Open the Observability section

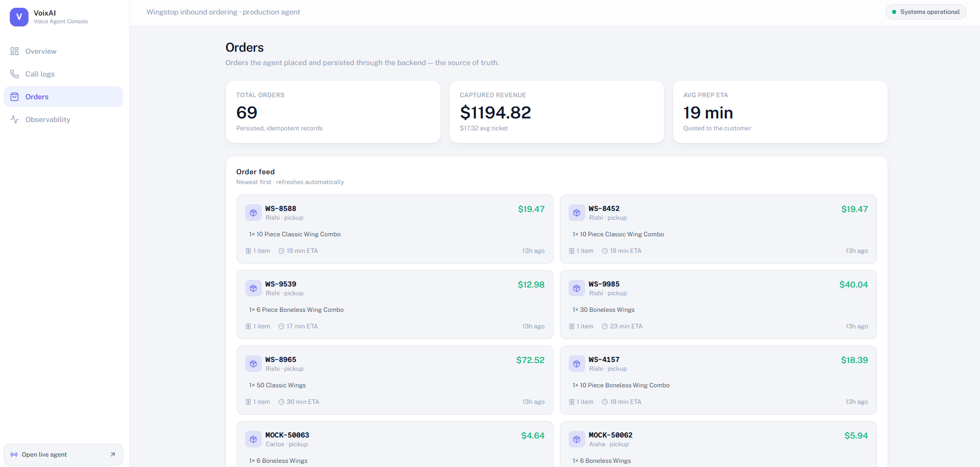tap(63, 119)
